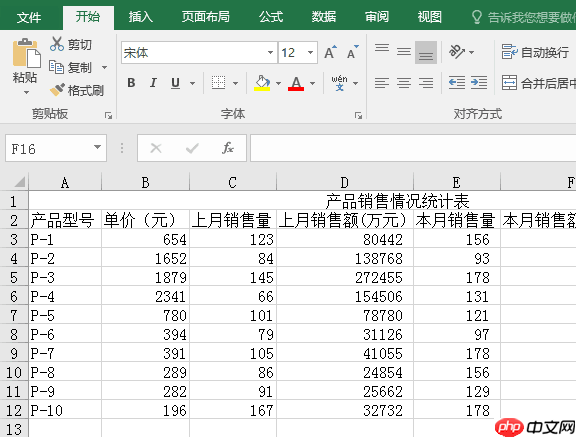Select the Format Painter brush icon

57,90
